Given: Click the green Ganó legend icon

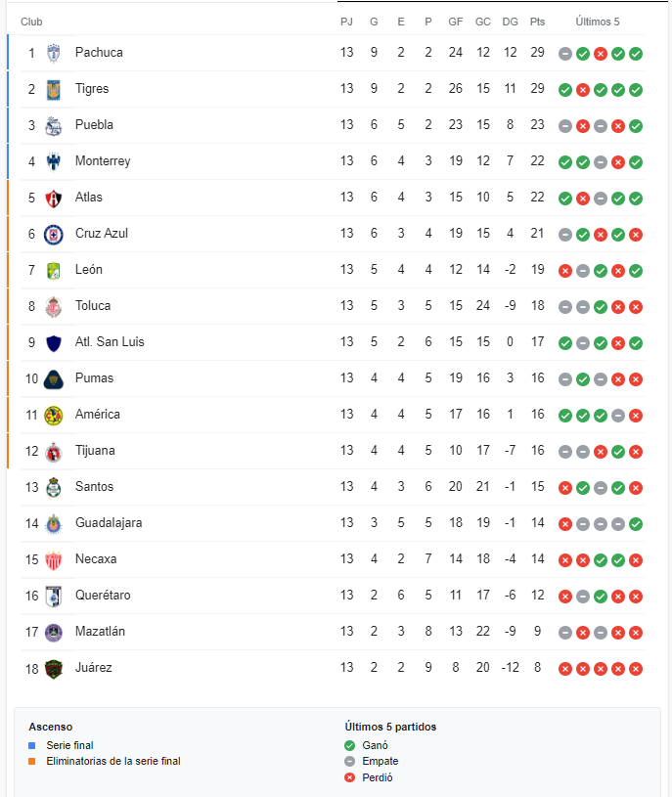Looking at the screenshot, I should [350, 745].
